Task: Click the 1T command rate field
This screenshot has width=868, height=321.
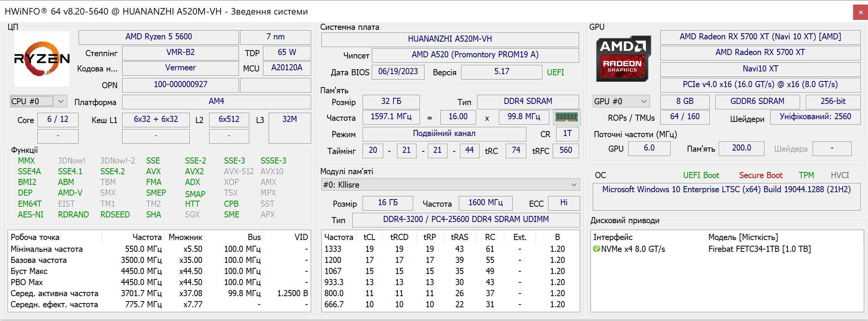Action: (x=568, y=134)
